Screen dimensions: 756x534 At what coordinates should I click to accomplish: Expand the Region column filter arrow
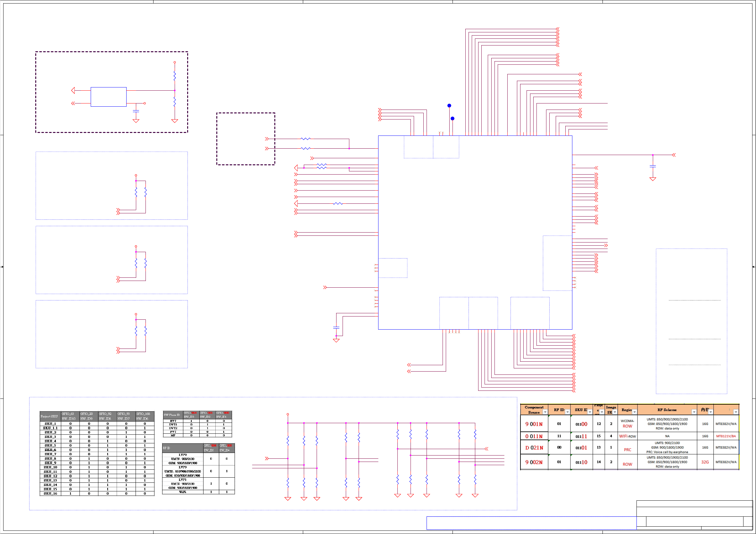click(x=634, y=412)
